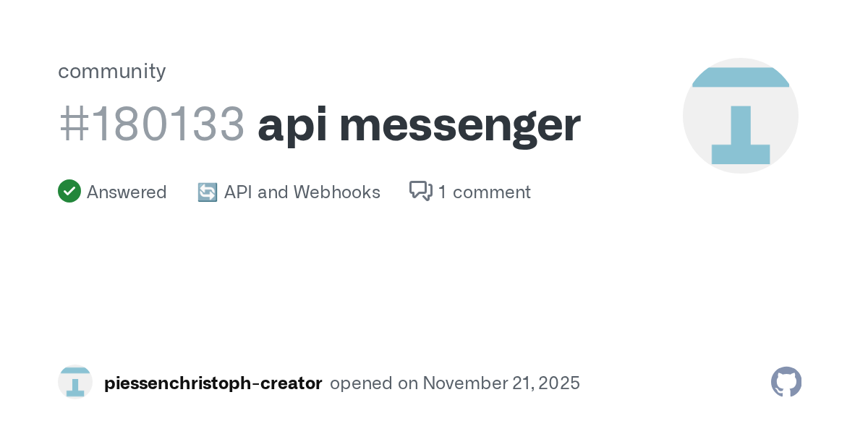This screenshot has height=434, width=868.
Task: Open the piessenchristoph-creator user profile
Action: [213, 383]
